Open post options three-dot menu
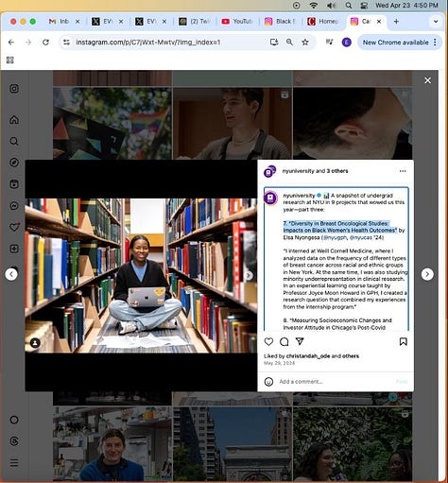 click(403, 171)
